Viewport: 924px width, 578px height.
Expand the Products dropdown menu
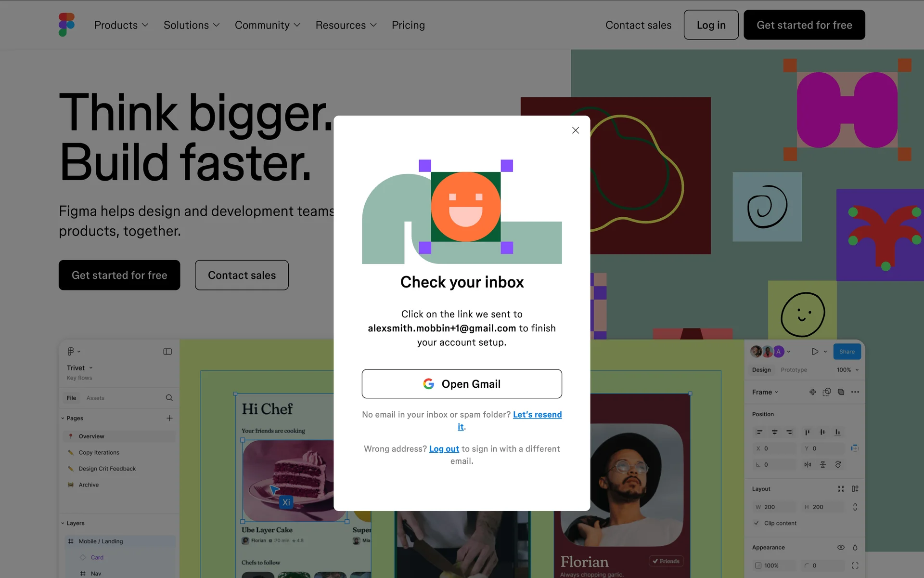121,25
